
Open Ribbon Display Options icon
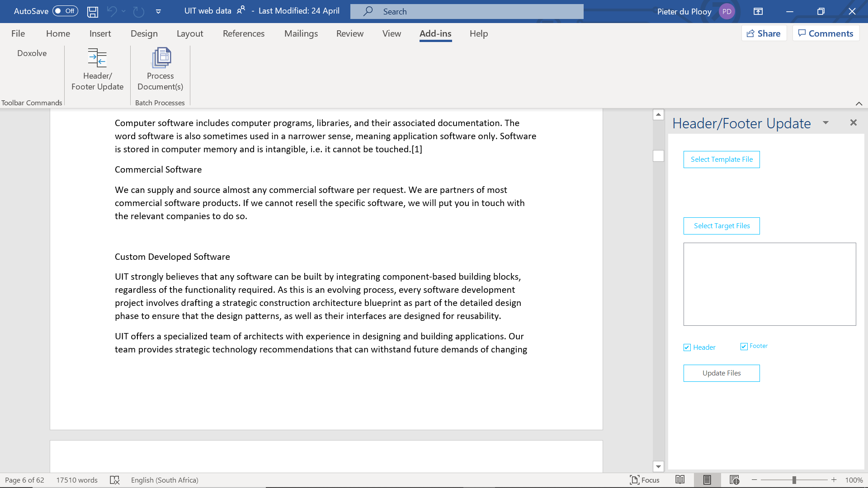pos(758,11)
